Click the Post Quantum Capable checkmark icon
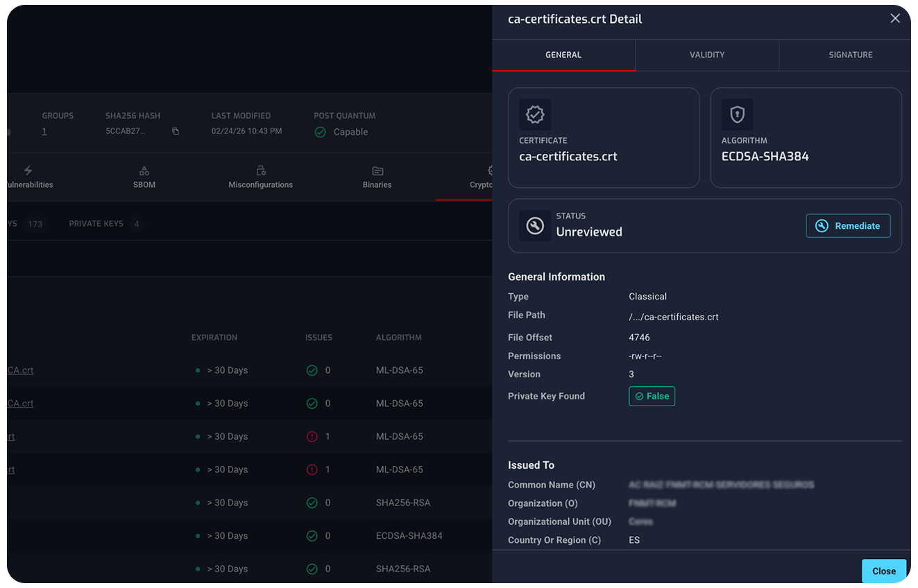This screenshot has width=918, height=588. point(321,132)
